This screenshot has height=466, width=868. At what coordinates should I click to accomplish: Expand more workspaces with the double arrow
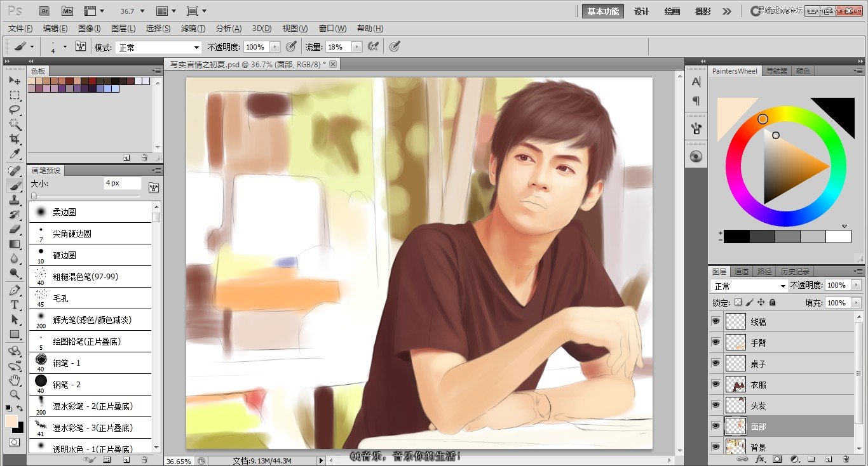tap(727, 11)
